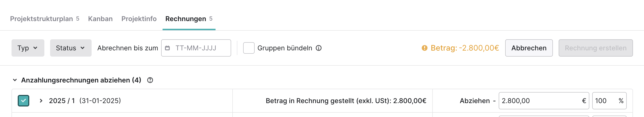This screenshot has height=117, width=644.
Task: Click the Abziehen amount field showing 2.800,00
Action: click(x=544, y=101)
